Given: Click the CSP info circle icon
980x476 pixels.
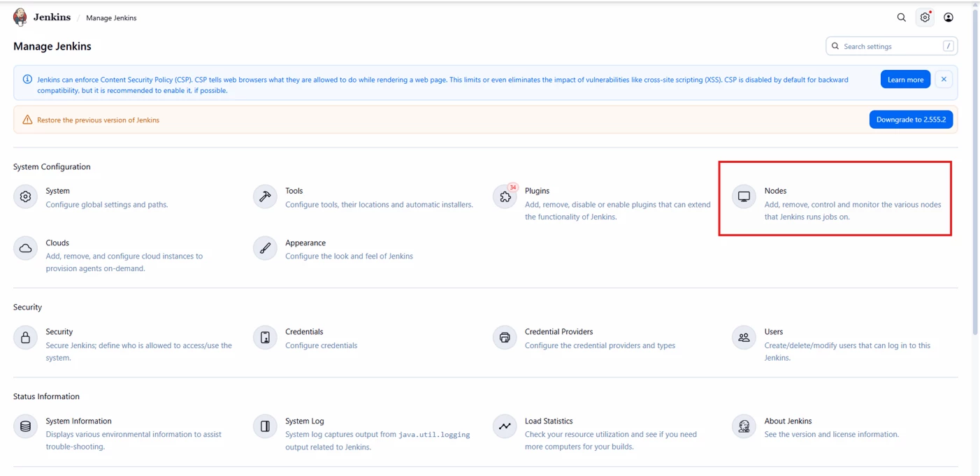Looking at the screenshot, I should [x=27, y=80].
